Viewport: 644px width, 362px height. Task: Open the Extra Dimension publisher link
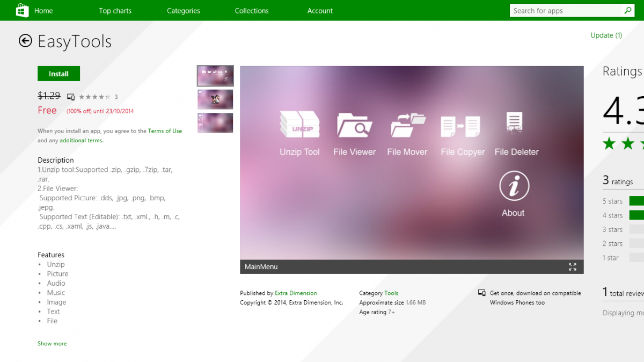click(296, 293)
